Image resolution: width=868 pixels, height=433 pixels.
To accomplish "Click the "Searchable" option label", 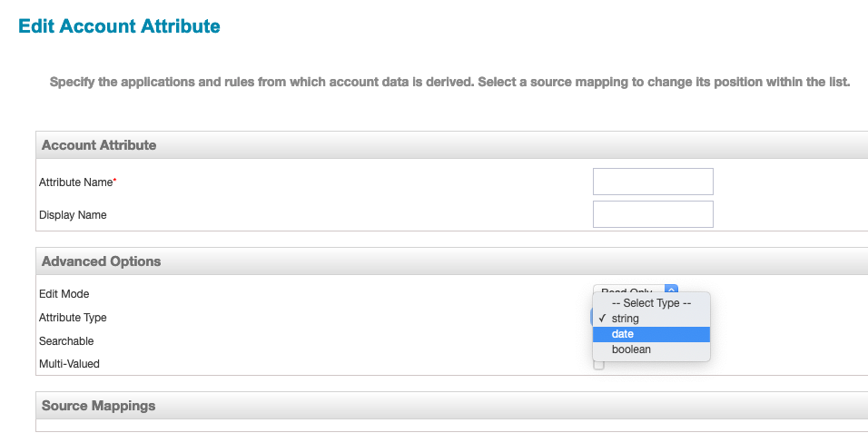I will click(x=66, y=341).
